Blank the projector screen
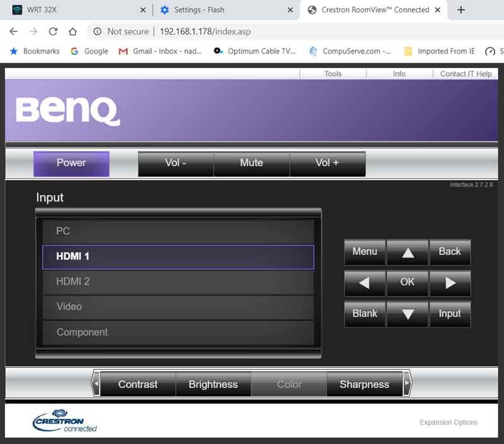The height and width of the screenshot is (444, 504). (365, 314)
